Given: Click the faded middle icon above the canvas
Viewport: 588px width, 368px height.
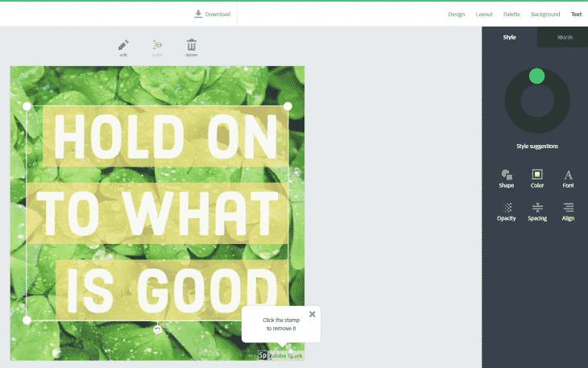Looking at the screenshot, I should [x=158, y=47].
